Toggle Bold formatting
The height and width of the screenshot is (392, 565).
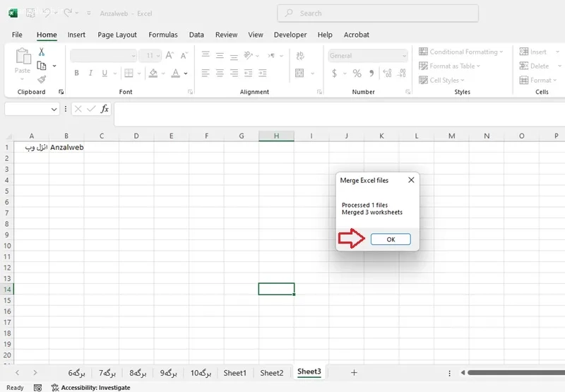pos(76,73)
